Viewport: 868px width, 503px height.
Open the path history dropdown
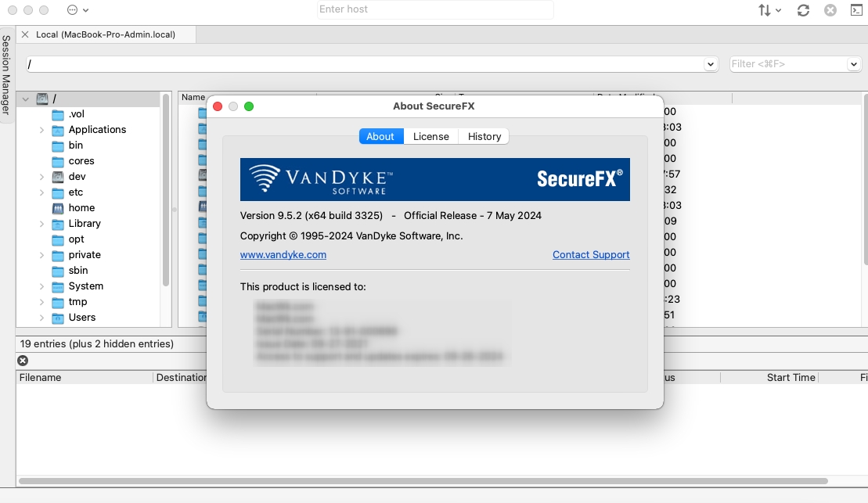pos(711,64)
